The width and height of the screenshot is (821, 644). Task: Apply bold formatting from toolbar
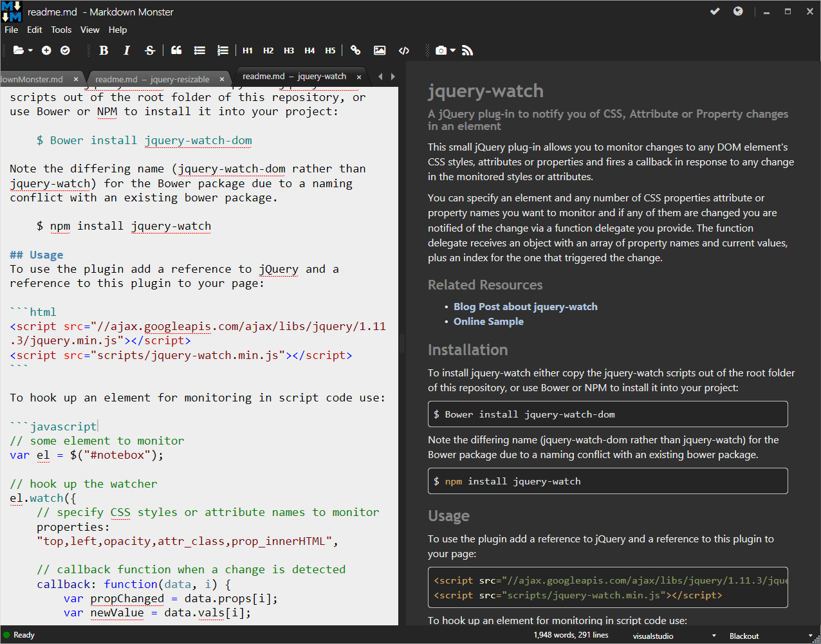tap(104, 50)
